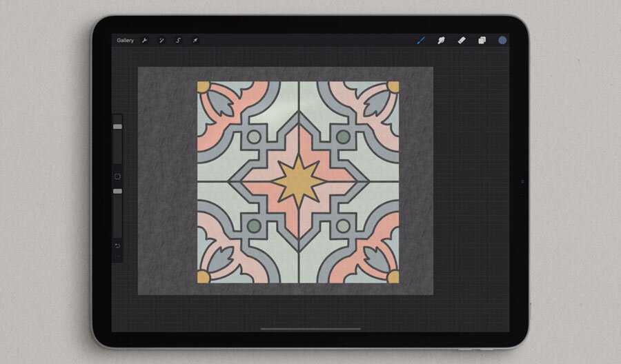The width and height of the screenshot is (621, 364).
Task: Tap the gray leaf in bottom-left corner
Action: click(x=221, y=259)
